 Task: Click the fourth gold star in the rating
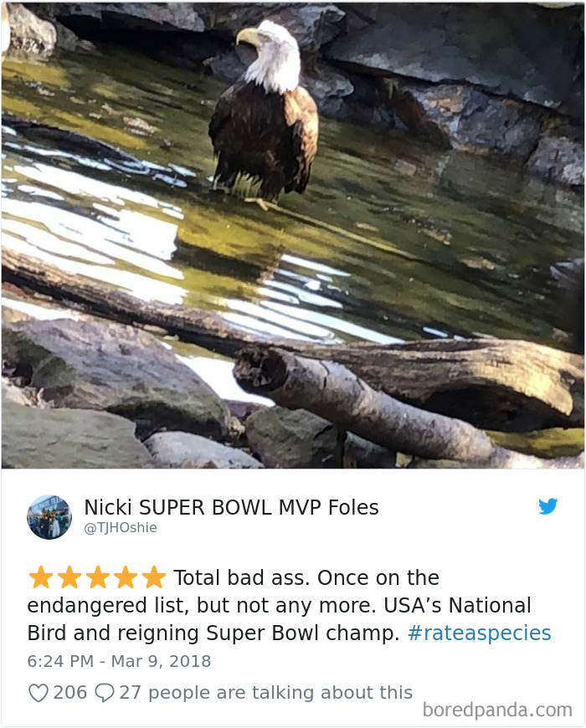[126, 577]
